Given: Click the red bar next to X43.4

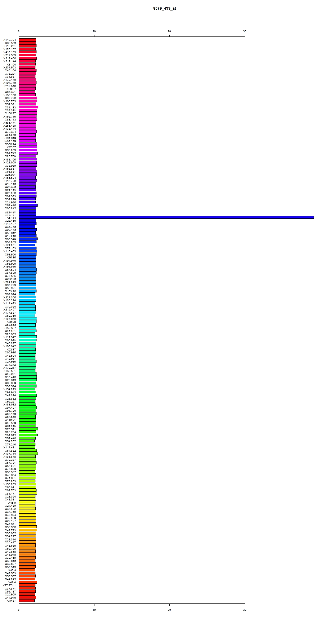Looking at the screenshot, I should coord(28,582).
